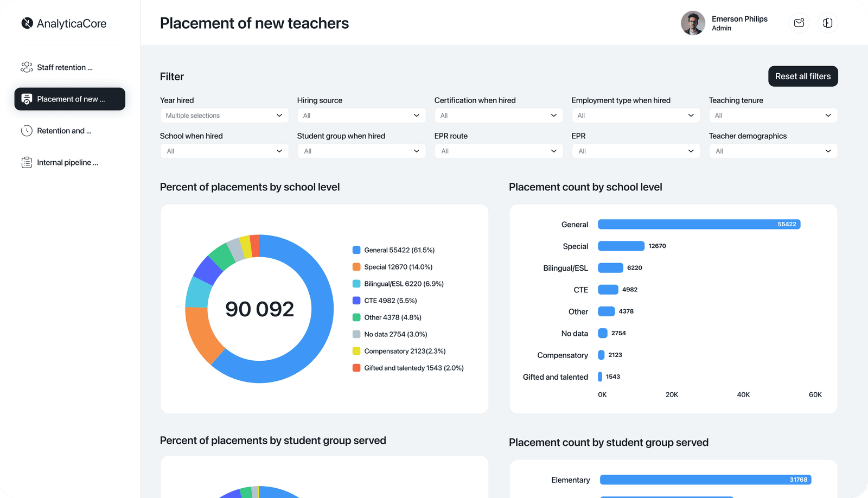The image size is (868, 498).
Task: Open the Teaching tenure dropdown
Action: (773, 116)
